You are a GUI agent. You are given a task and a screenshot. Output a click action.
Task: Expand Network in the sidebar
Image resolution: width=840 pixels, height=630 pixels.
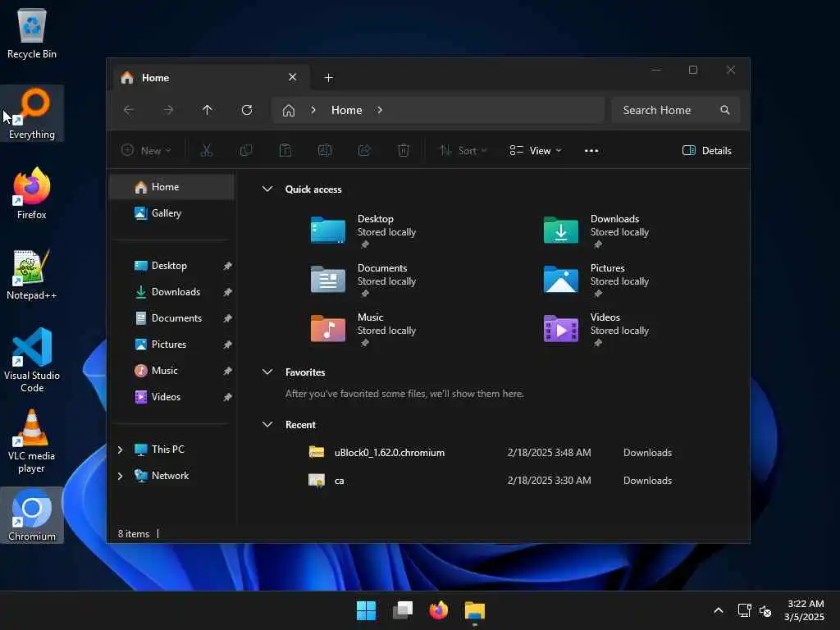[121, 476]
